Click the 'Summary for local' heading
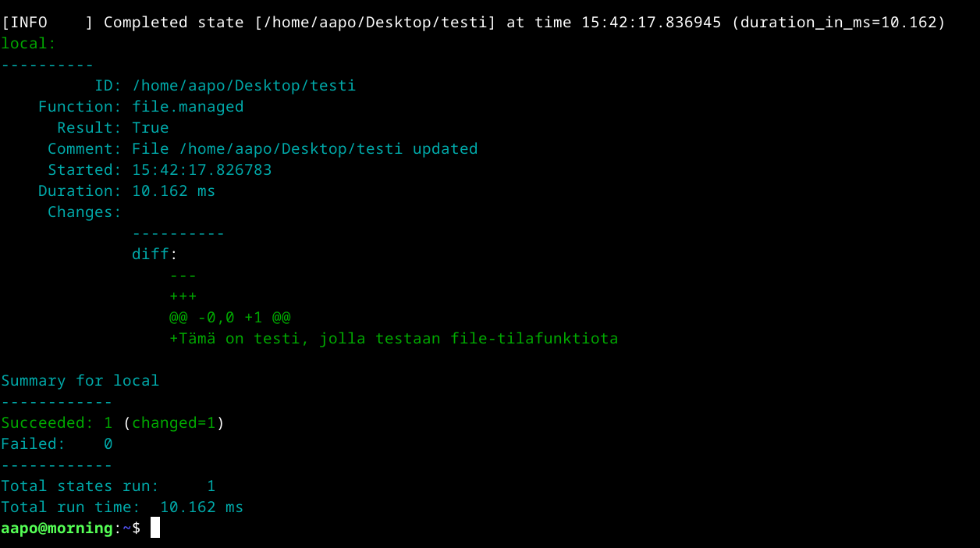This screenshot has height=548, width=980. 80,381
